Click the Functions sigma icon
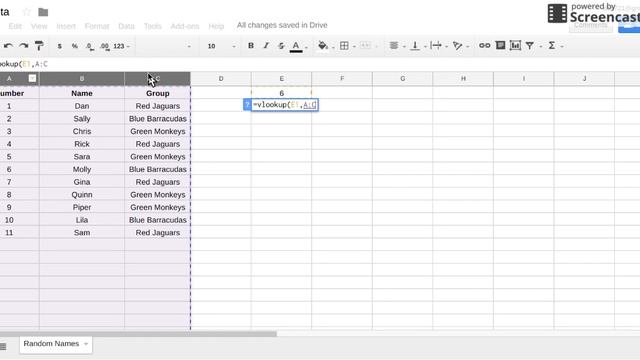 (x=552, y=45)
